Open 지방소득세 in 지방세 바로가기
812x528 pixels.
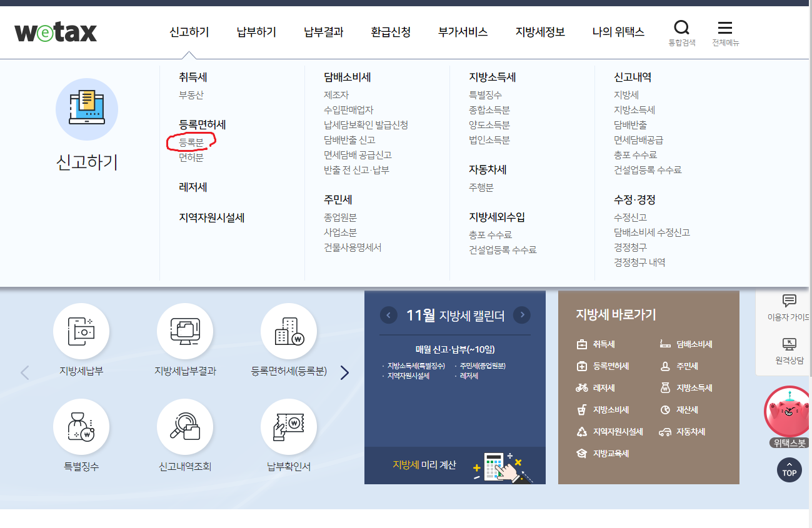(686, 388)
